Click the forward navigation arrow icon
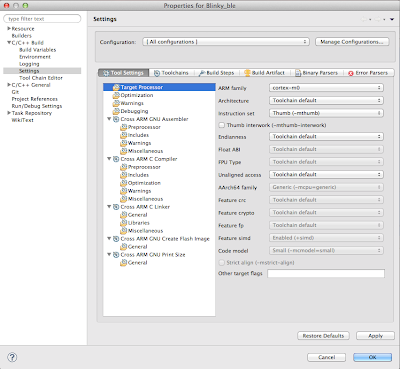 pyautogui.click(x=377, y=19)
